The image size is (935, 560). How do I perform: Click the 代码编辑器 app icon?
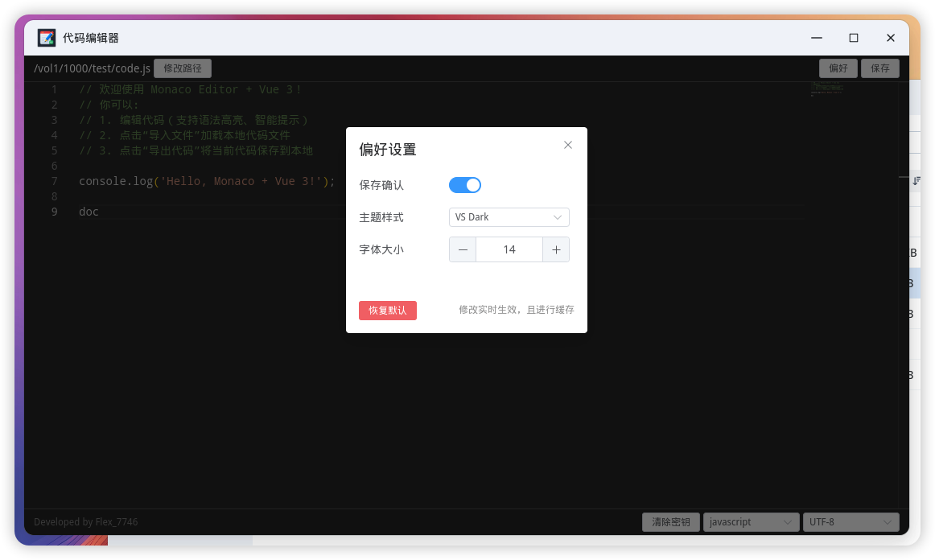click(x=47, y=38)
